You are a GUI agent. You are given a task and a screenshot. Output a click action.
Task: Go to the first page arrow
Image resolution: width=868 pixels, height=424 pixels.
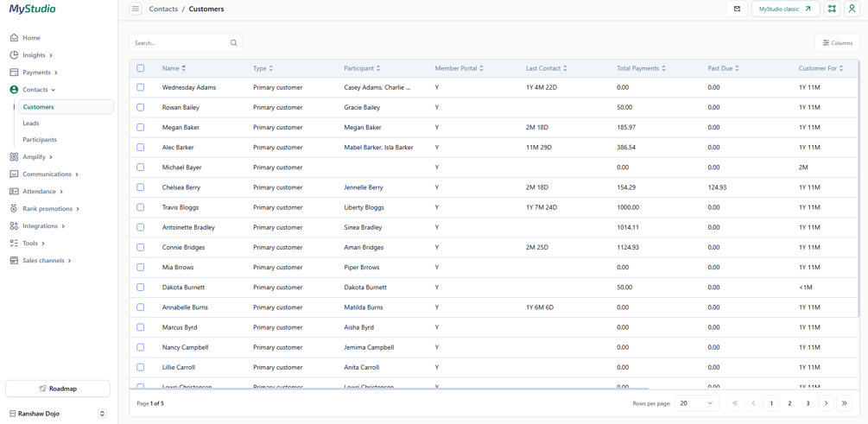point(735,403)
